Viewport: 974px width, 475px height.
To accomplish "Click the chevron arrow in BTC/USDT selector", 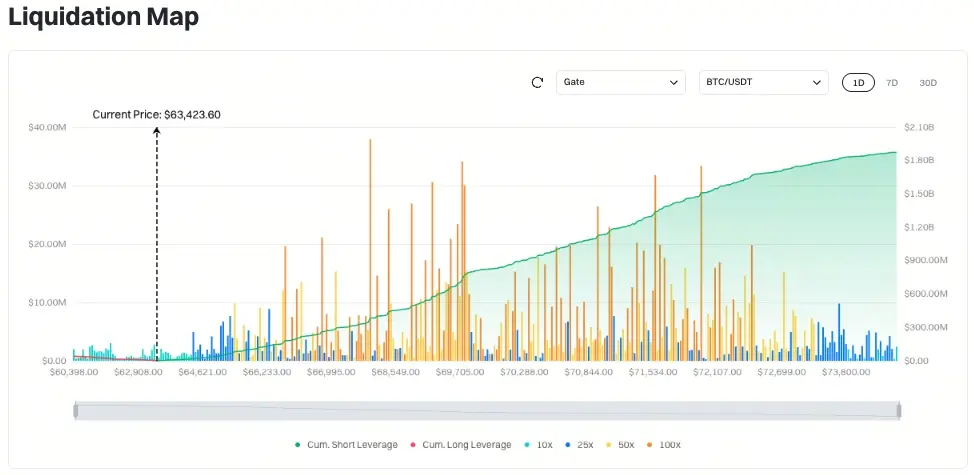I will click(x=817, y=83).
